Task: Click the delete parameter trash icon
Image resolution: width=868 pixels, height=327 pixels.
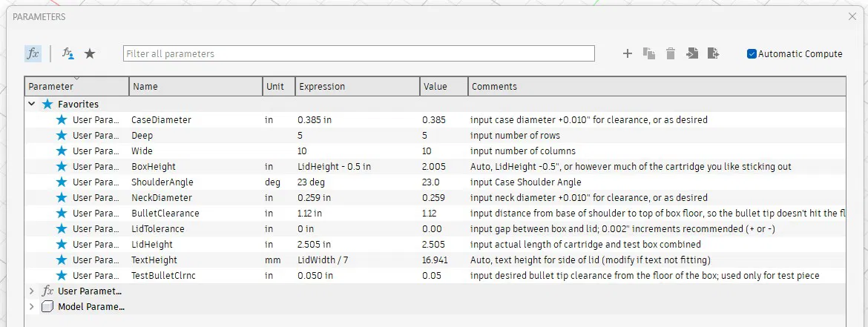Action: (x=671, y=53)
